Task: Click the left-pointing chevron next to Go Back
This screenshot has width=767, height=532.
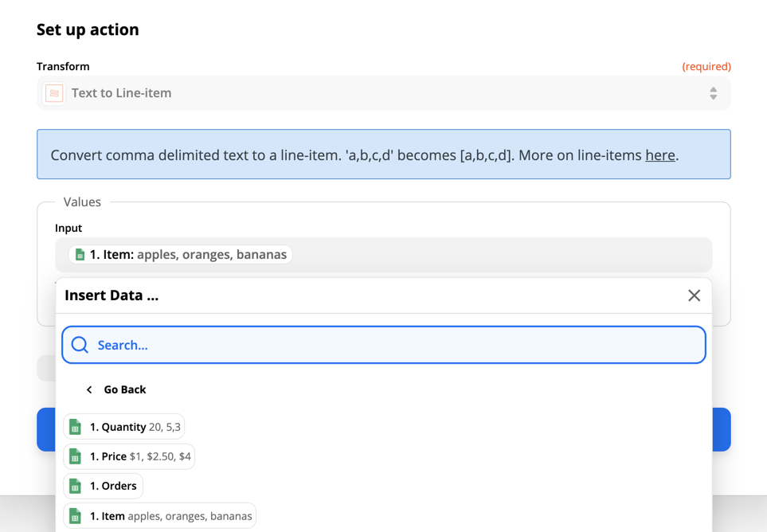Action: pyautogui.click(x=88, y=389)
